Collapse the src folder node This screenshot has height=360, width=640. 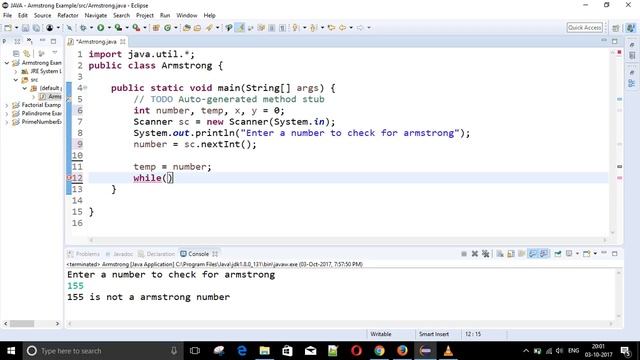(x=16, y=80)
